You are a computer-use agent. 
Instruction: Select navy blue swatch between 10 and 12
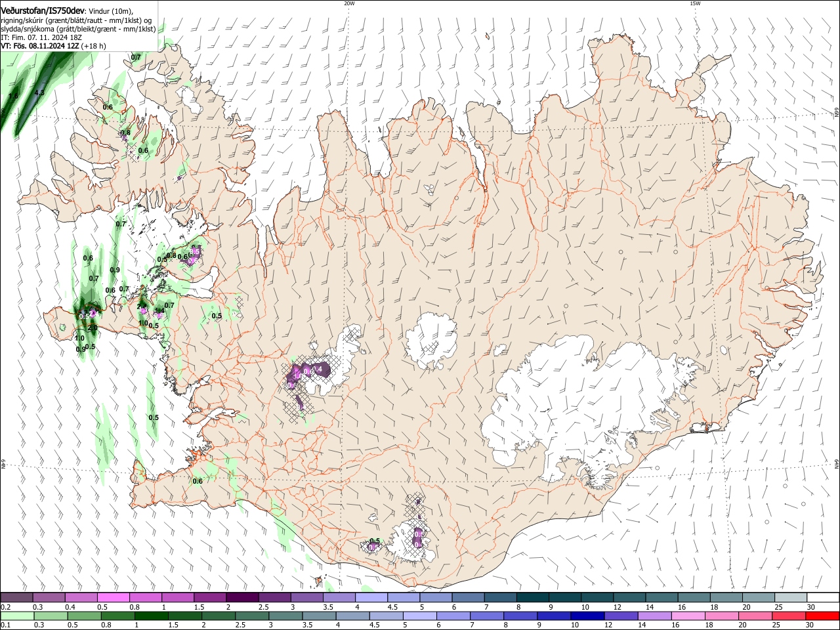coord(588,616)
